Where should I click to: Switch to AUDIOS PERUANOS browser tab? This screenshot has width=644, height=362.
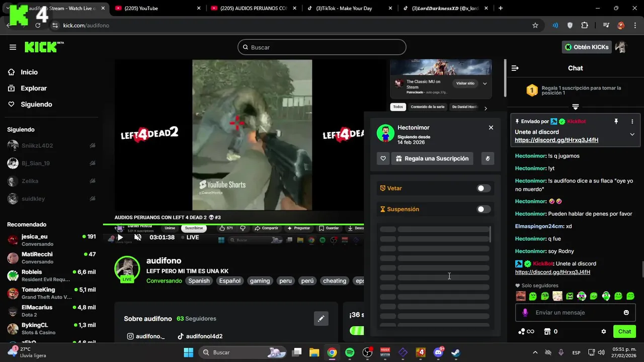[x=253, y=8]
